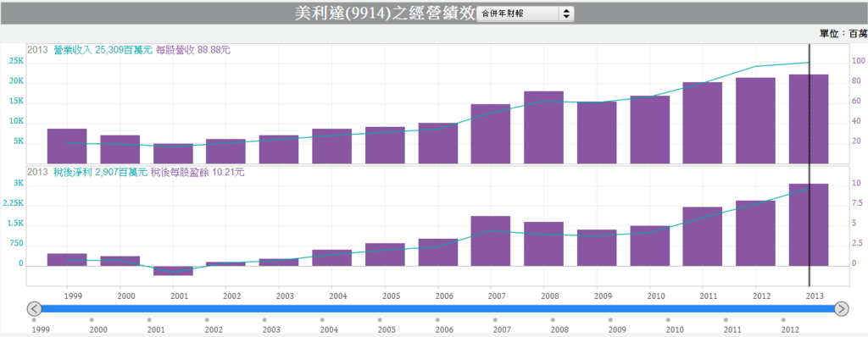Click the right arrow of the timeline slider
The width and height of the screenshot is (868, 337).
[x=842, y=309]
